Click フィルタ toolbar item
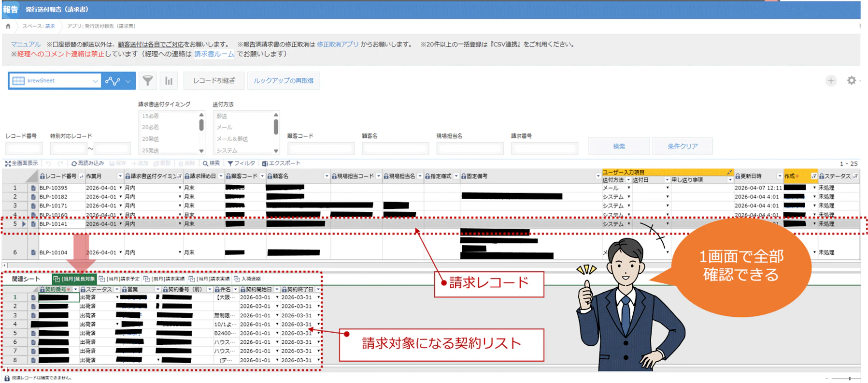 click(241, 163)
